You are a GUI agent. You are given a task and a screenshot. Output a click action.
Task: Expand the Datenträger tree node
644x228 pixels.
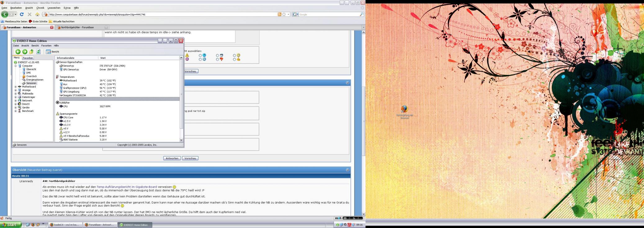[x=16, y=97]
